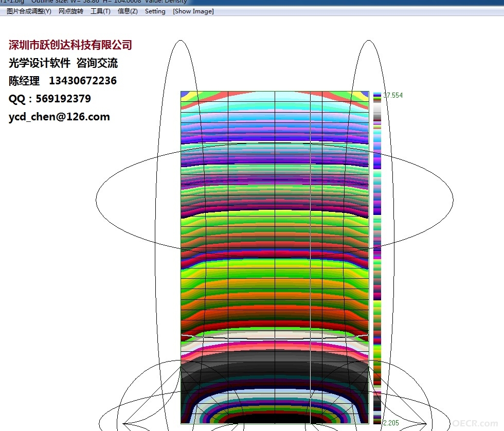The width and height of the screenshot is (504, 431).
Task: Click the 光学设计软件 咨询交流 text line
Action: (63, 63)
